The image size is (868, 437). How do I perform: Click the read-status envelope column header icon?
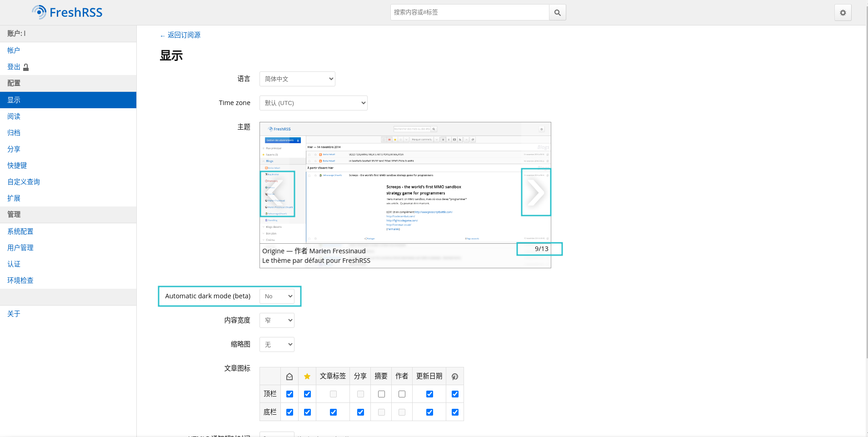(289, 377)
